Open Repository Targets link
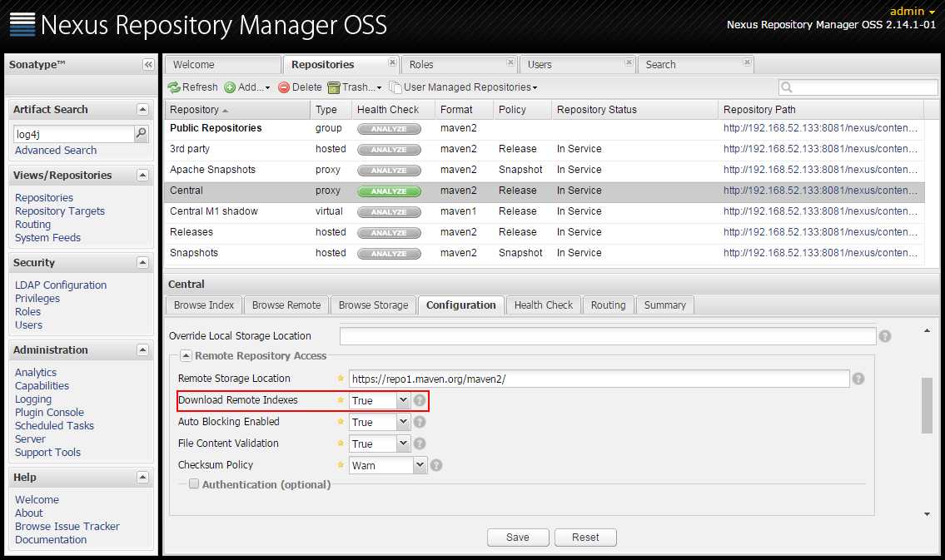945x560 pixels. [60, 211]
